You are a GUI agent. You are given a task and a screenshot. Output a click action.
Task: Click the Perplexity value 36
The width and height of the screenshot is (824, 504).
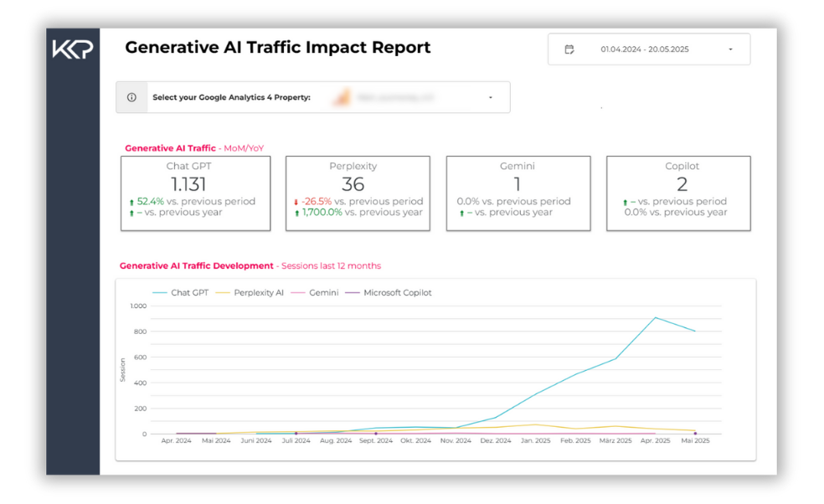[353, 184]
